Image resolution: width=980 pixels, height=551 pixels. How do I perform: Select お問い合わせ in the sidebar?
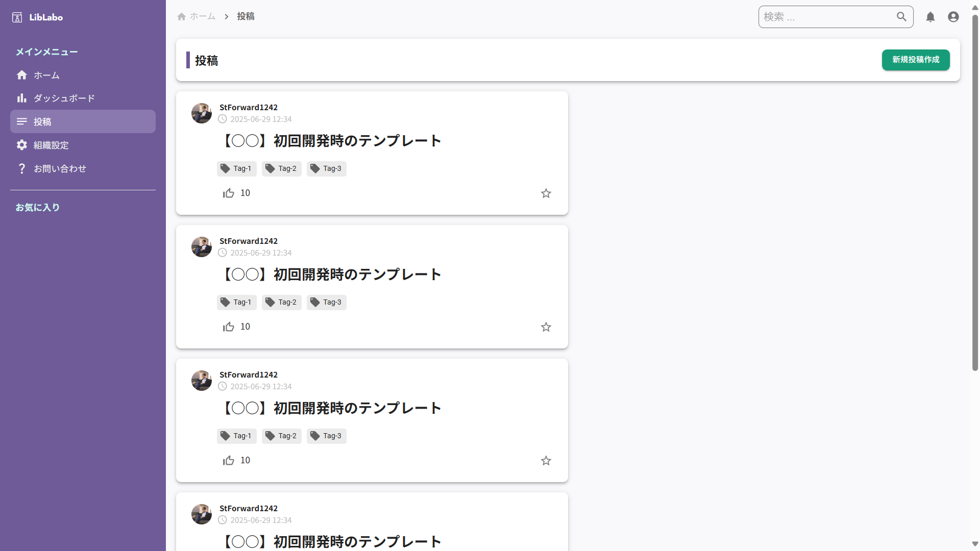[60, 169]
